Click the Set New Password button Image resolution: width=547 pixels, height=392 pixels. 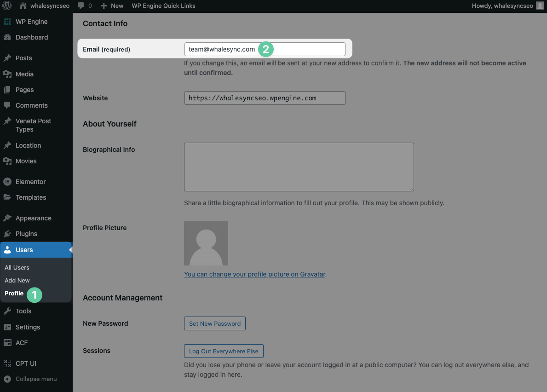coord(215,323)
